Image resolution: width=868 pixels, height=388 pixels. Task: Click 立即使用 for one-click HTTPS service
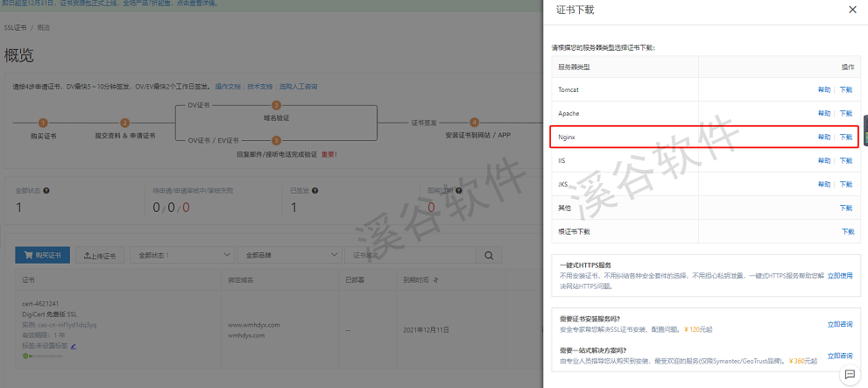[840, 275]
